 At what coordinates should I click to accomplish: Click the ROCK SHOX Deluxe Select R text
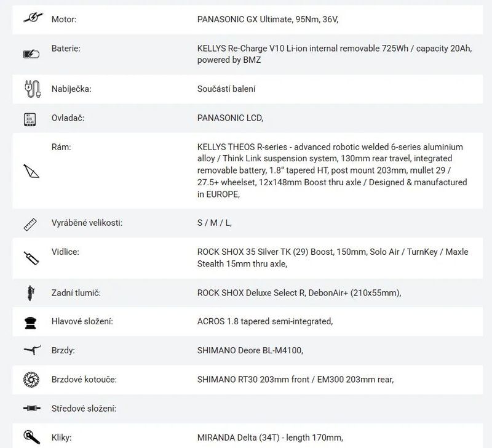pos(299,293)
